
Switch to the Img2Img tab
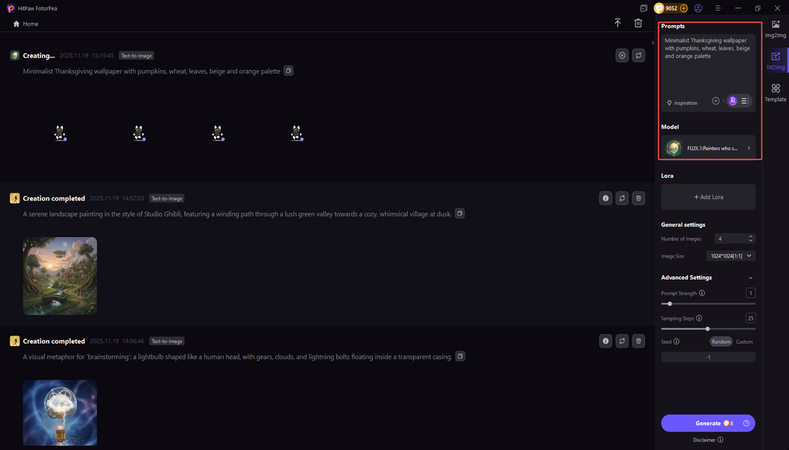(775, 28)
